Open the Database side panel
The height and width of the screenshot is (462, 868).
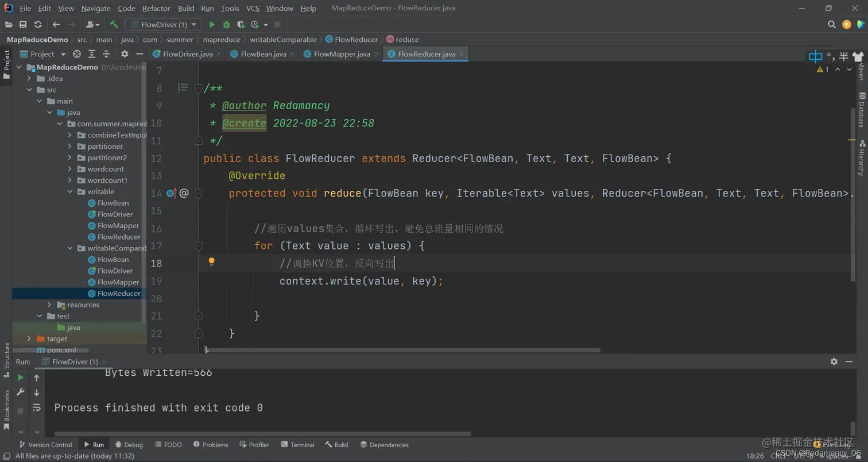click(861, 111)
